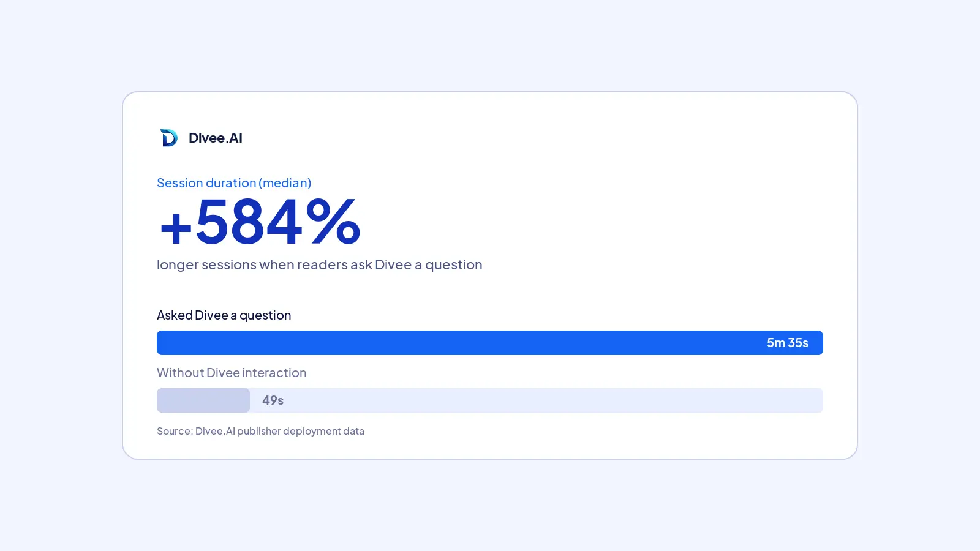The image size is (980, 551).
Task: Click the Asked Divee a question label
Action: tap(224, 315)
